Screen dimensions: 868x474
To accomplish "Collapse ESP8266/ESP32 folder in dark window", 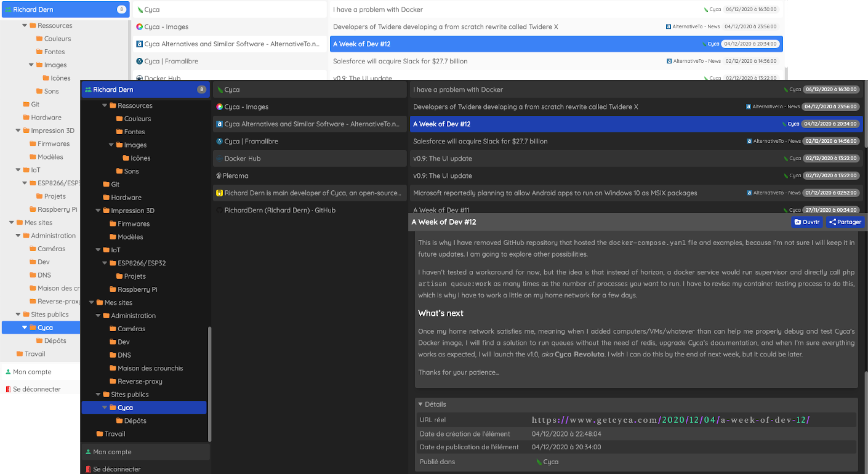I will (x=105, y=263).
